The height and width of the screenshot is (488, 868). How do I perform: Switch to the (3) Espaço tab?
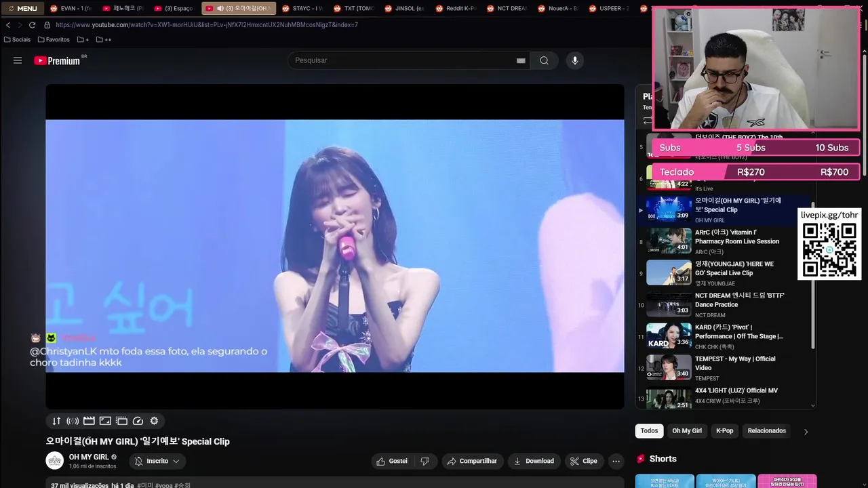174,8
